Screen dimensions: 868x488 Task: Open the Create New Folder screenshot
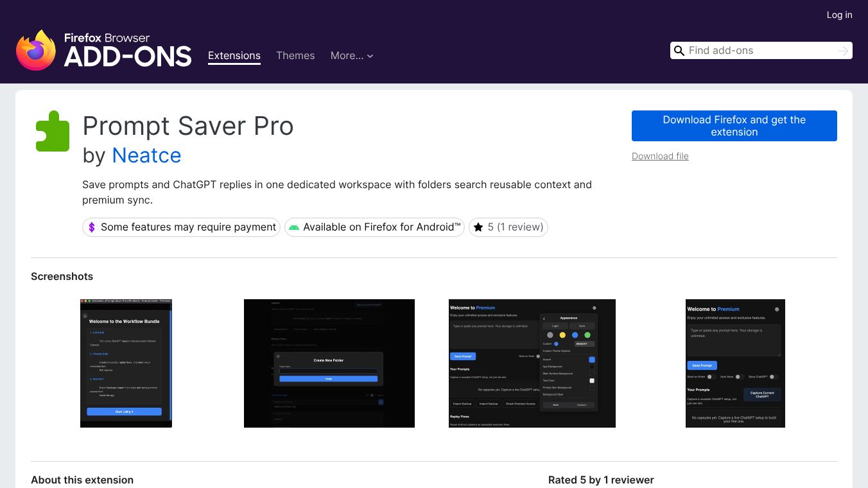[329, 363]
